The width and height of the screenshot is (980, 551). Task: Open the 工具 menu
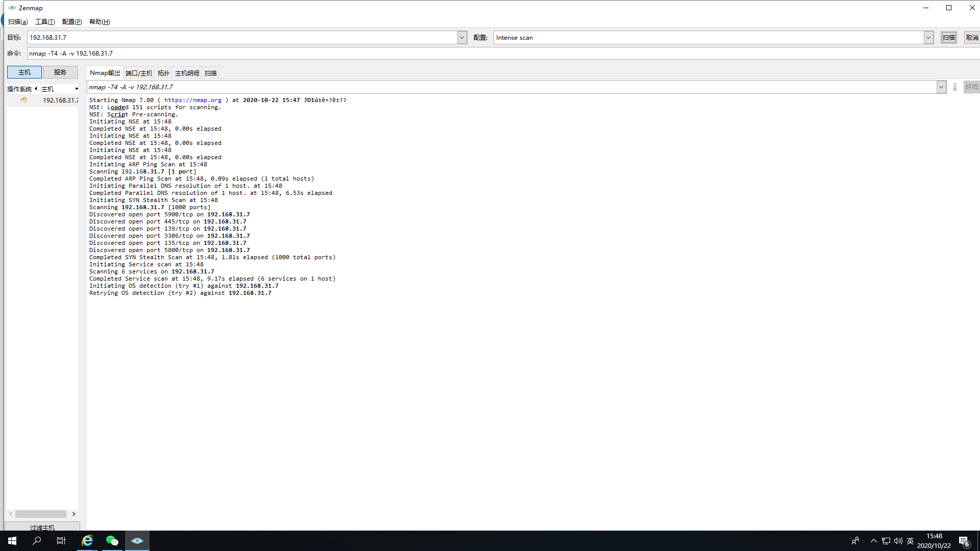[45, 22]
